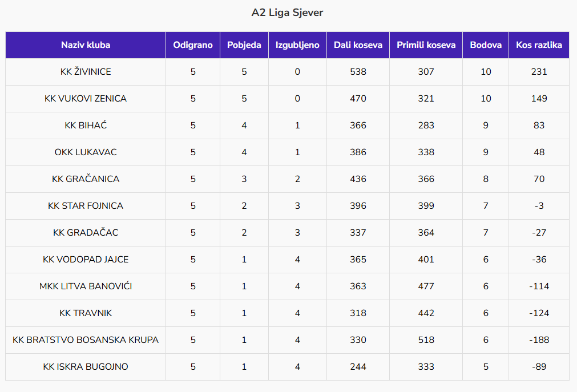577x392 pixels.
Task: Click the KK STAR FOJNICA club name
Action: click(x=86, y=206)
